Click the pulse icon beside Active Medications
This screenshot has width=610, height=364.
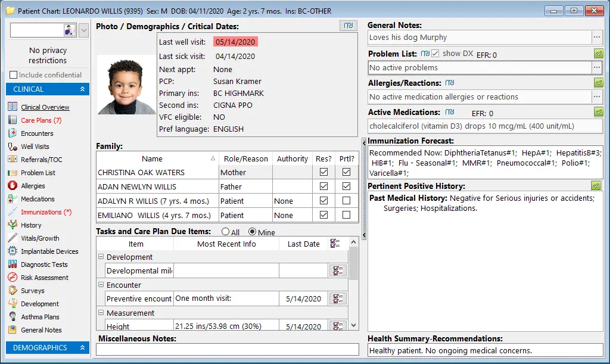coord(450,112)
